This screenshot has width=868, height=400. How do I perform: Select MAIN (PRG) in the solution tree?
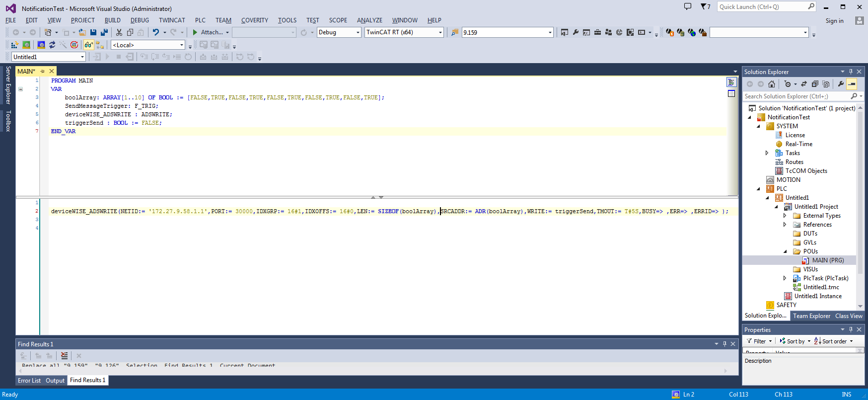pos(828,260)
